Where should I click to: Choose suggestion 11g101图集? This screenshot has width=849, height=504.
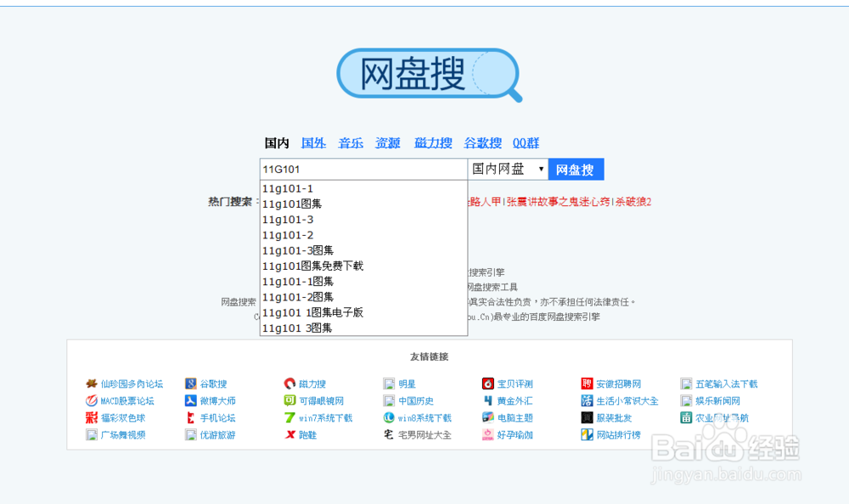click(x=363, y=204)
